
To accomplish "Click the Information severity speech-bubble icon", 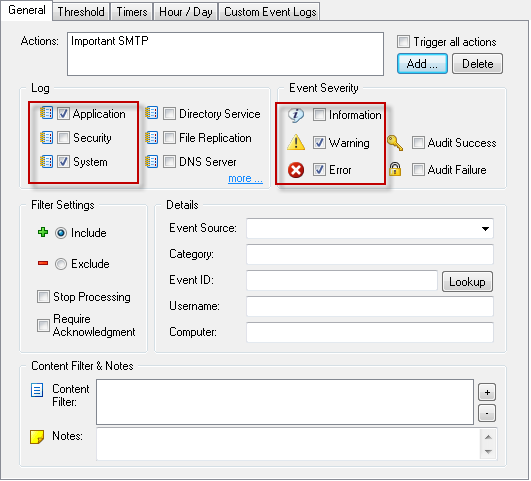I will [296, 115].
